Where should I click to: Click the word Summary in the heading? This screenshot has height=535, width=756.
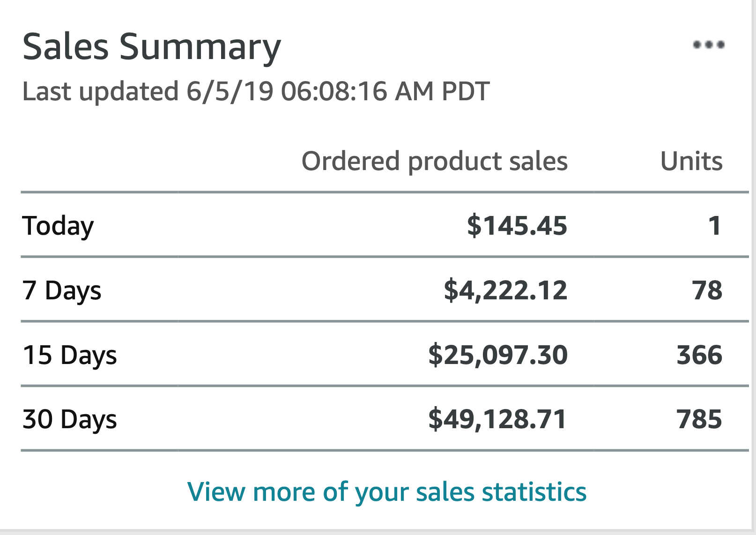click(x=200, y=48)
